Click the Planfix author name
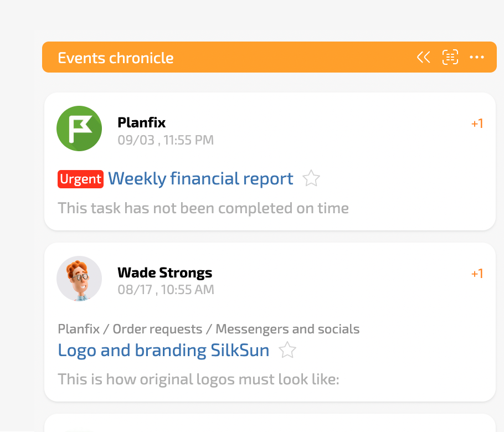This screenshot has height=432, width=504. click(141, 122)
